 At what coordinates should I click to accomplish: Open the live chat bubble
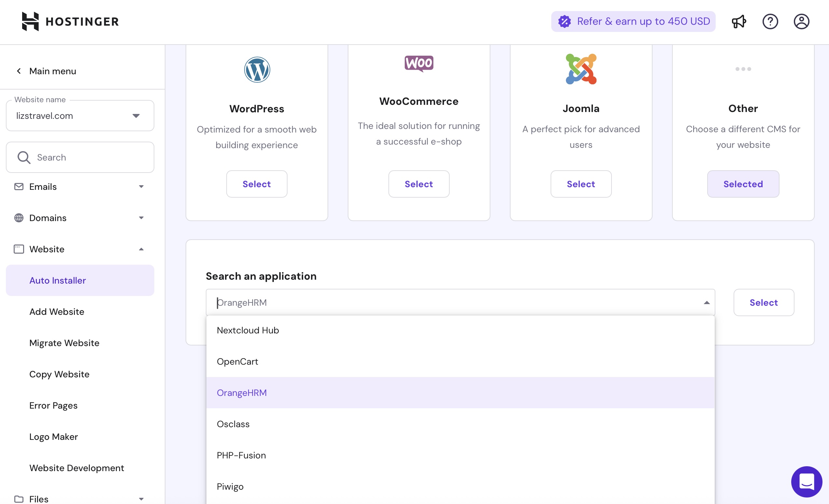(x=807, y=482)
